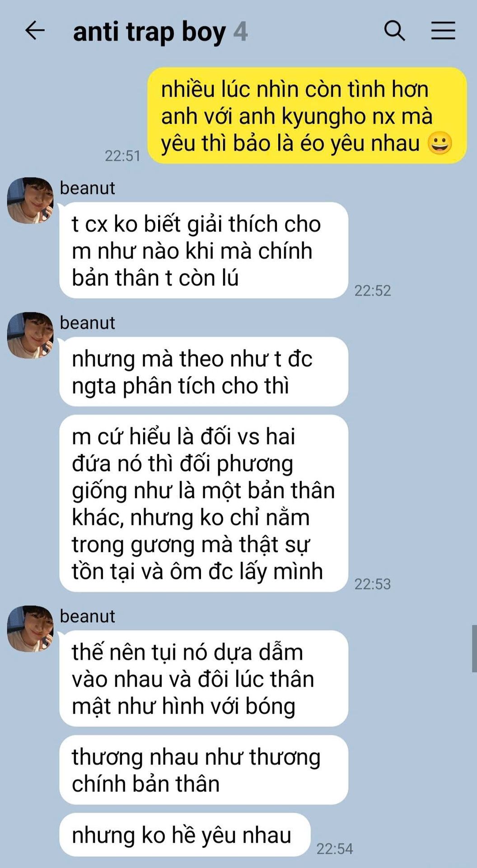Tap the member count number 4
The image size is (477, 868).
point(240,32)
